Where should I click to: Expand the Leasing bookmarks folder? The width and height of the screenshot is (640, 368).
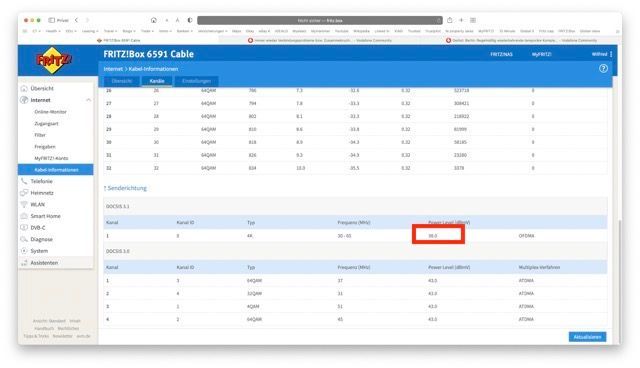[89, 31]
